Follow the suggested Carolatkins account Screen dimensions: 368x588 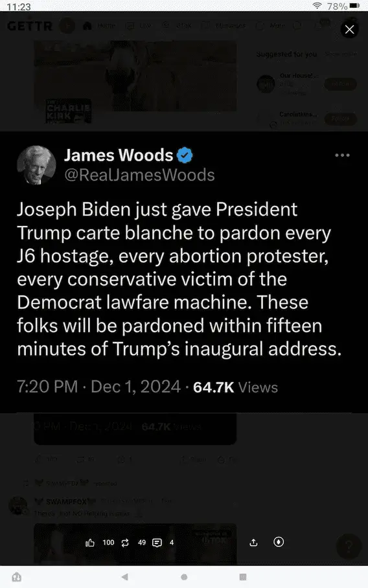[340, 119]
